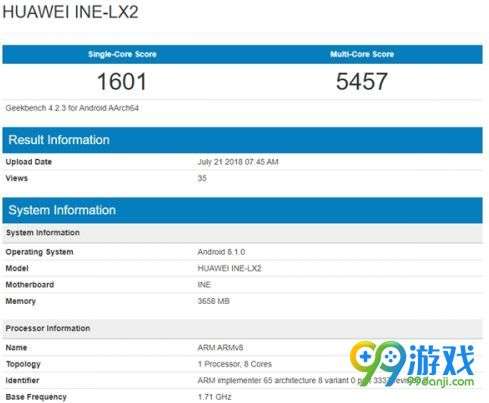Click the Processor Information subheader
The image size is (489, 403).
click(x=242, y=328)
